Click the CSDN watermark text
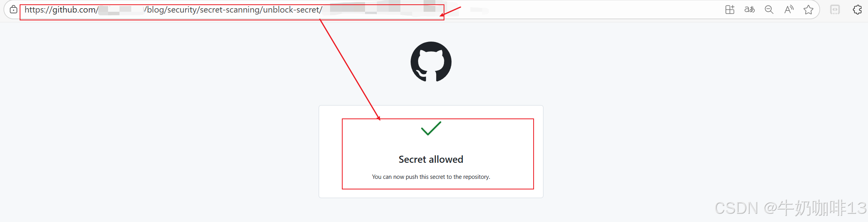Image resolution: width=868 pixels, height=222 pixels. click(791, 208)
